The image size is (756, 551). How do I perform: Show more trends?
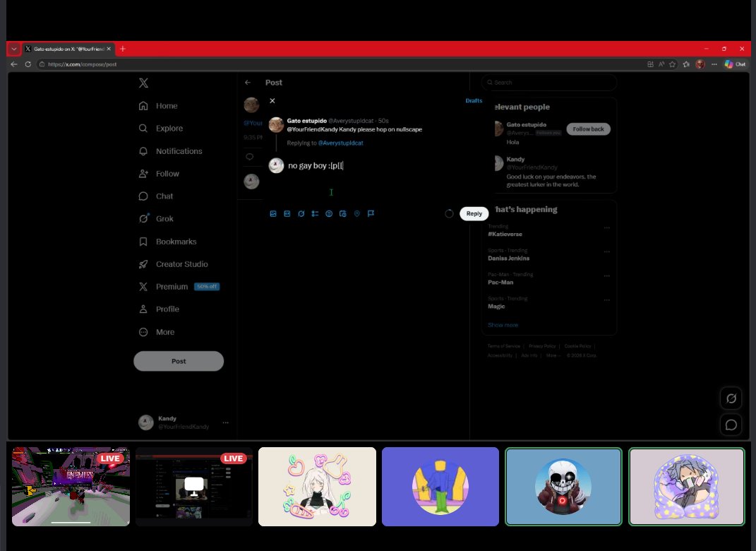tap(503, 325)
